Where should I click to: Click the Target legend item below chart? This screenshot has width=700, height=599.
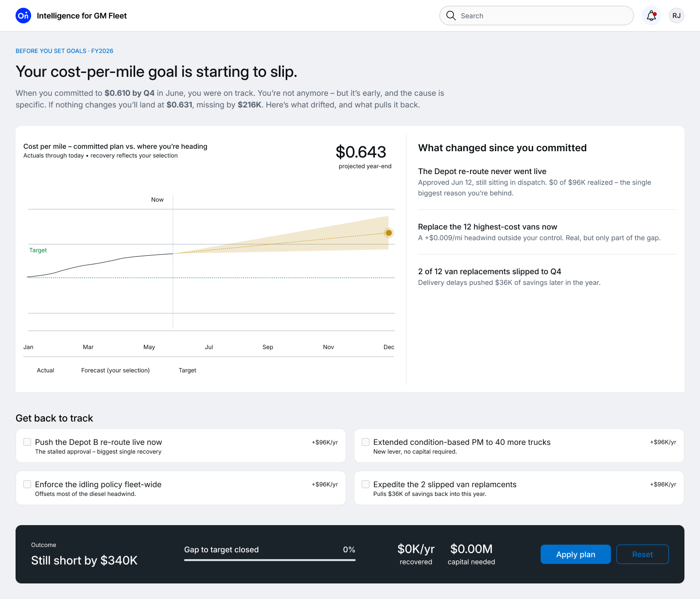coord(188,370)
